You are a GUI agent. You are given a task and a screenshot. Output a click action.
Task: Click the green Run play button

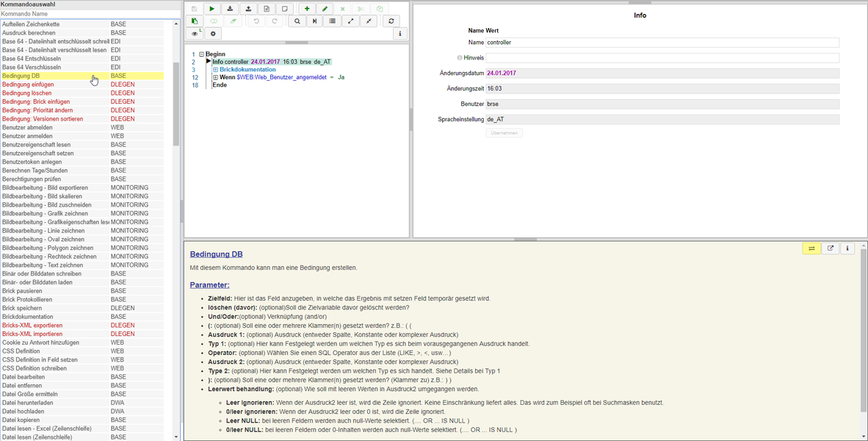[x=212, y=9]
